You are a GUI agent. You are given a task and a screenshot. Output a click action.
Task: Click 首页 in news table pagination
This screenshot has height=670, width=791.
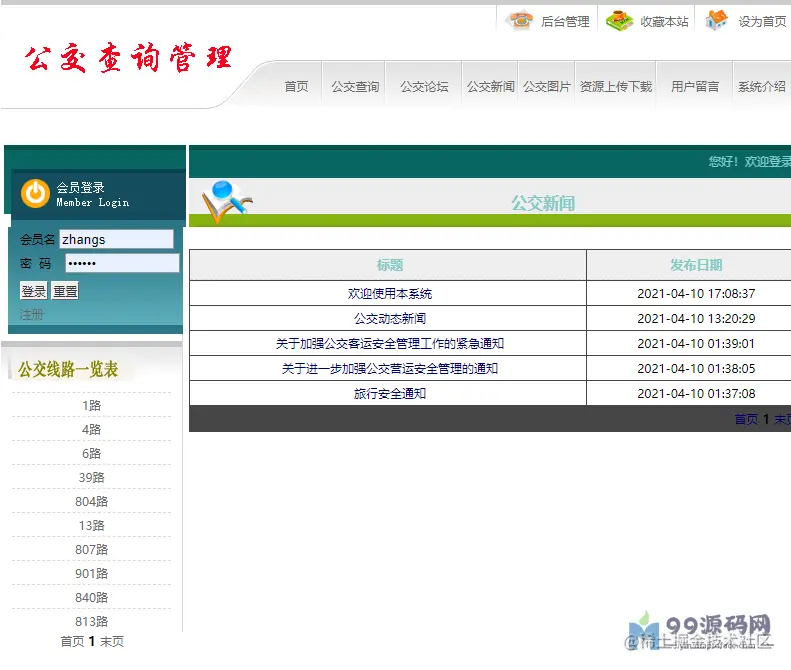tap(746, 419)
